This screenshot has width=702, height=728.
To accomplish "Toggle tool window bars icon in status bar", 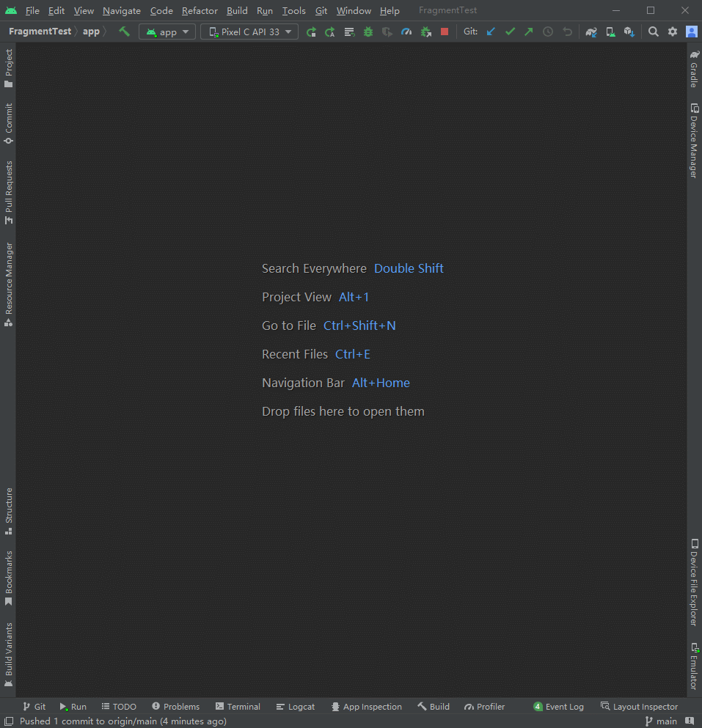I will [x=8, y=721].
